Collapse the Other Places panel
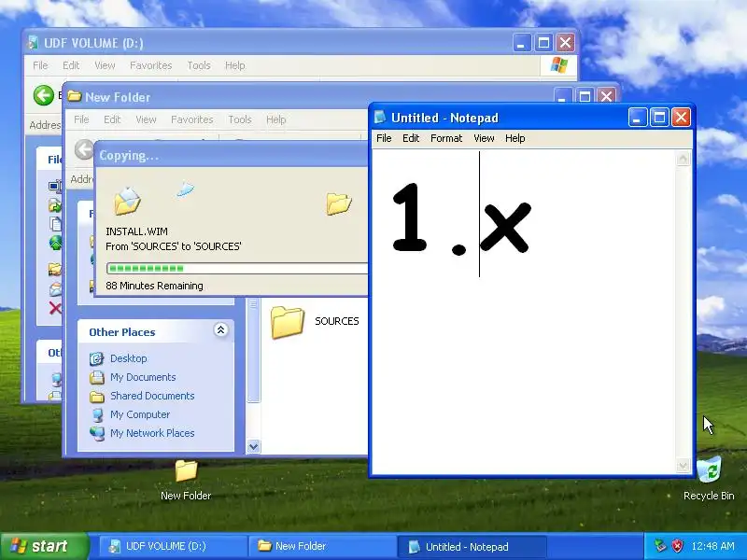The width and height of the screenshot is (747, 560). point(220,330)
